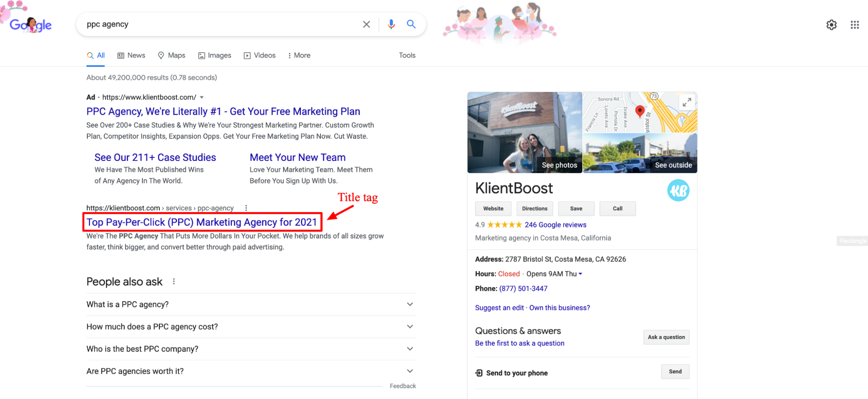Click the Save button in business panel

point(576,209)
